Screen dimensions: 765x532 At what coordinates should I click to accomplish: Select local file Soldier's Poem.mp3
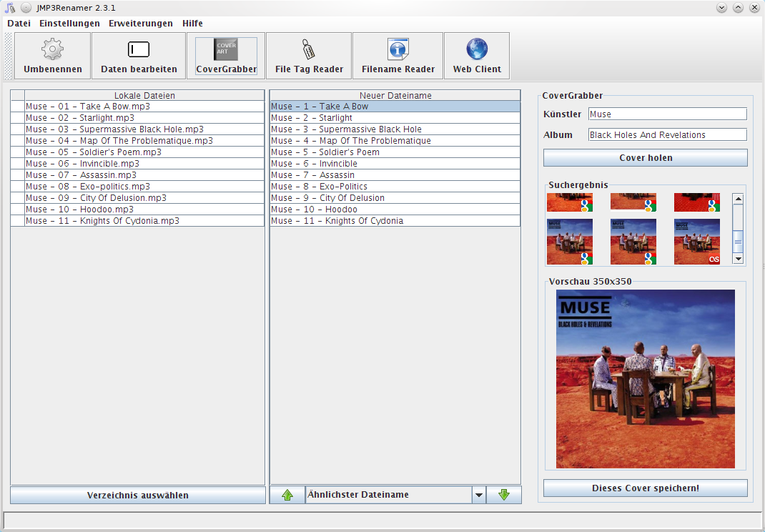pos(144,152)
